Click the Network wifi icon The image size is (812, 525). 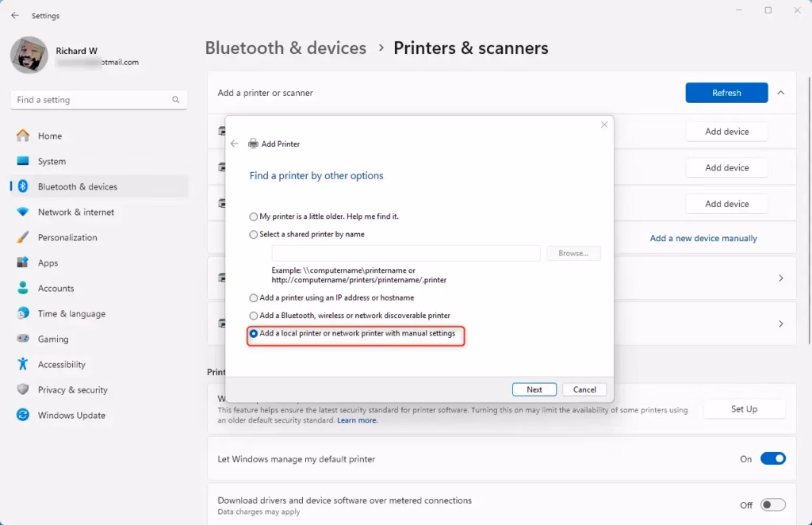point(23,212)
